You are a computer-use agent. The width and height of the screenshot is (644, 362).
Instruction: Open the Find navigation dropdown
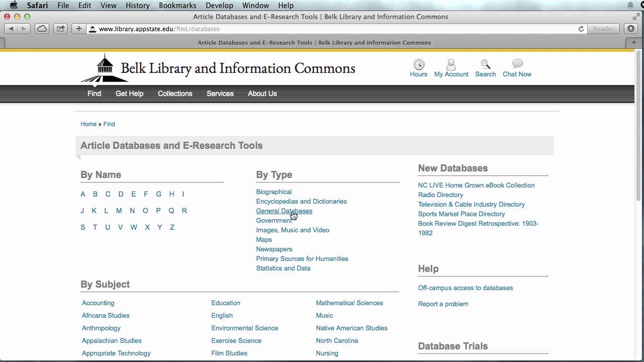tap(94, 94)
